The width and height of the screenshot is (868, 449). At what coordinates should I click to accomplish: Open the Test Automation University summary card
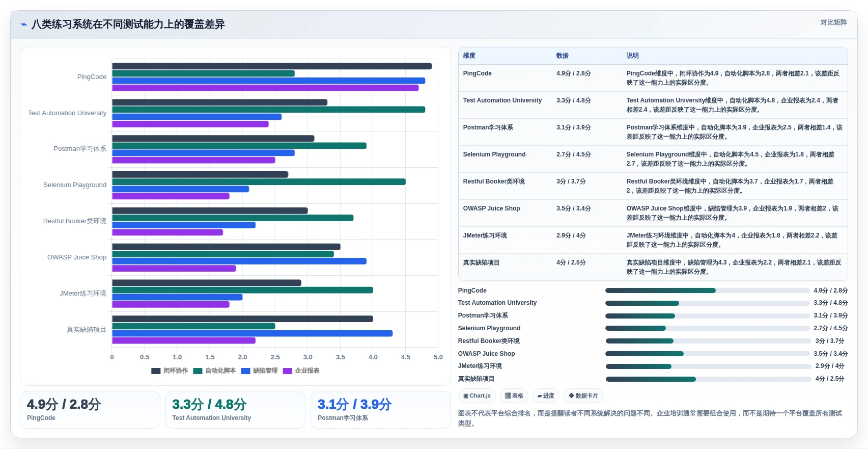point(235,410)
